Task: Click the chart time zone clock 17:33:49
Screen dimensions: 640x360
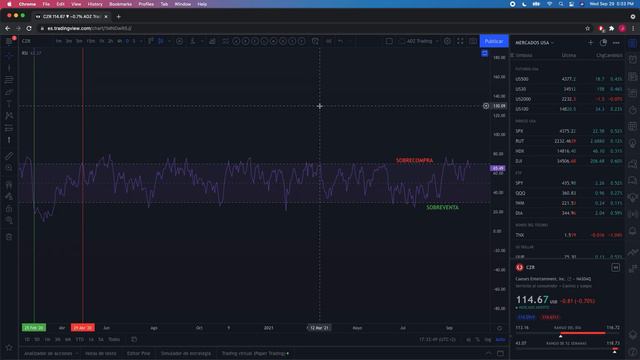Action: coord(437,340)
